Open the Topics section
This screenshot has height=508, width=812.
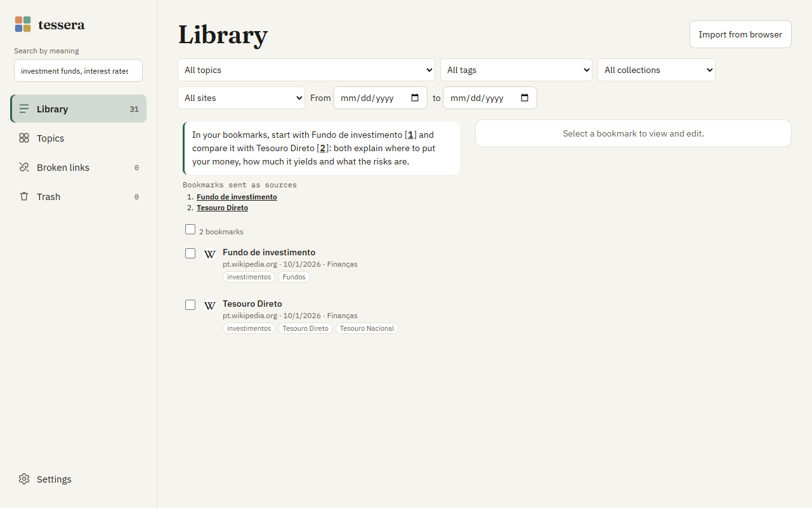point(79,138)
